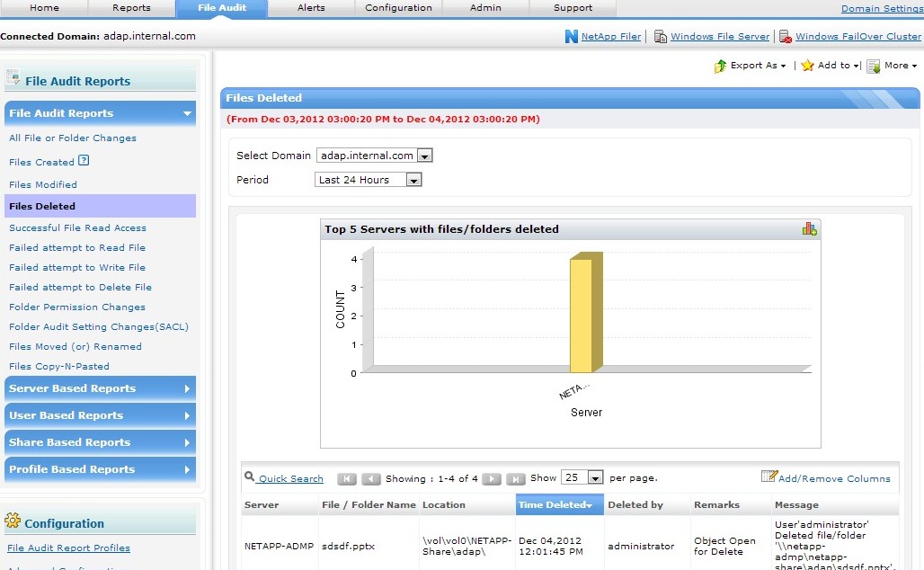Click the chart type icon on graph header
The height and width of the screenshot is (570, 924).
(x=809, y=229)
